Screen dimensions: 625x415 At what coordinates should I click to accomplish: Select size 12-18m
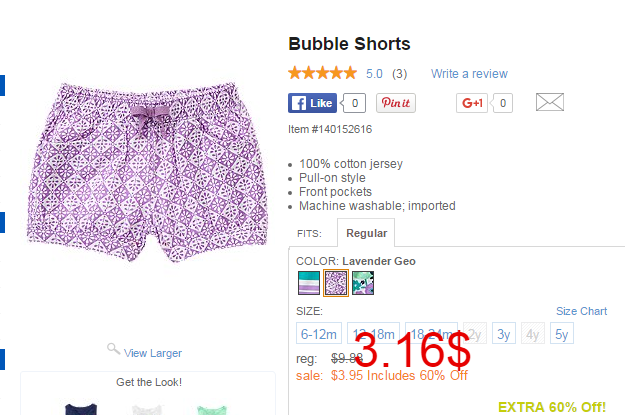click(373, 333)
